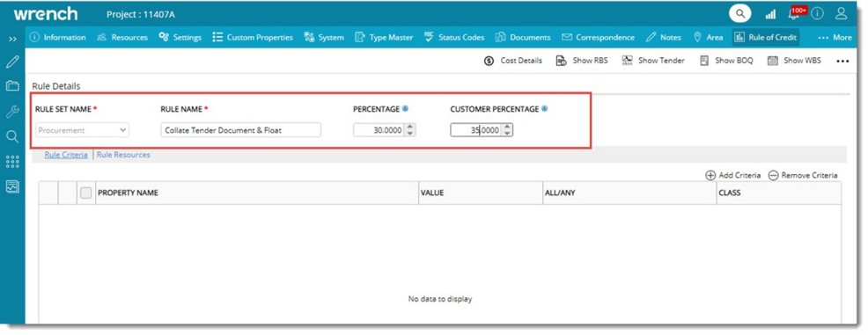
Task: Switch to the Rule Resources tab
Action: pos(123,155)
